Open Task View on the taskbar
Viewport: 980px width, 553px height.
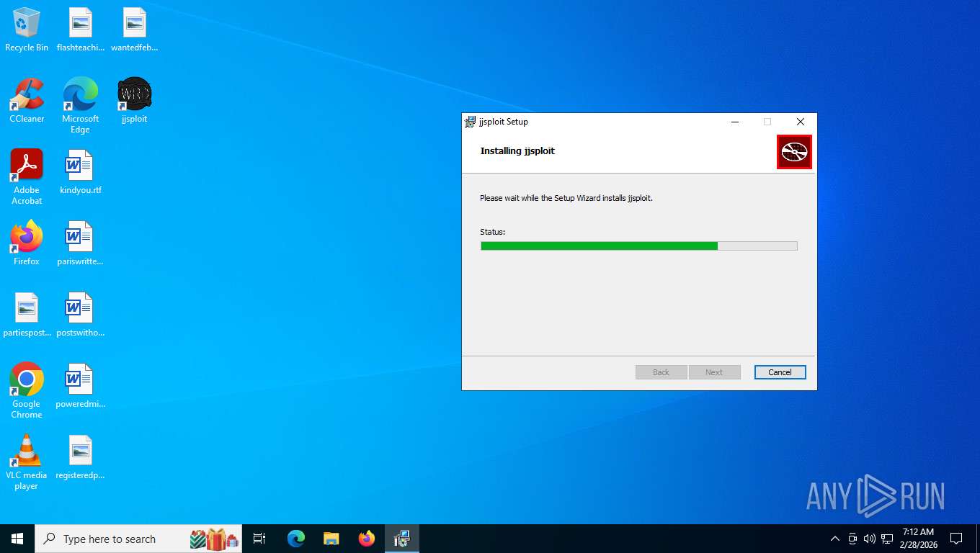tap(259, 539)
